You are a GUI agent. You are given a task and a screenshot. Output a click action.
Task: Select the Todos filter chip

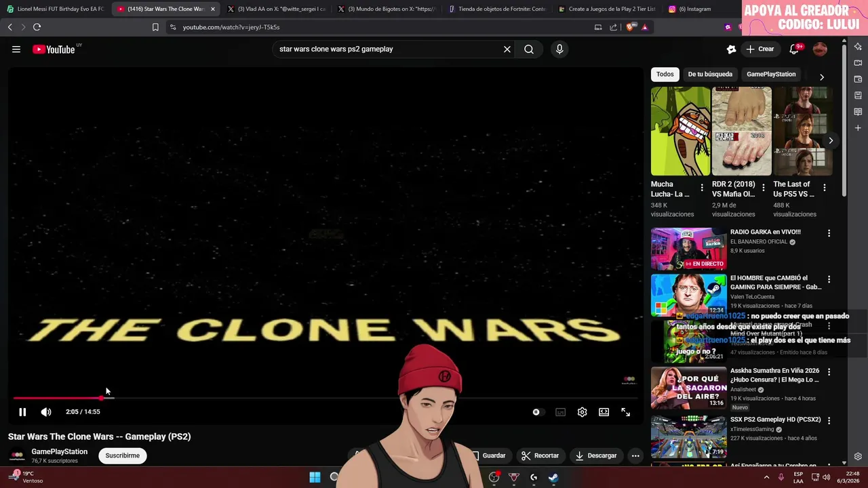[x=665, y=74]
